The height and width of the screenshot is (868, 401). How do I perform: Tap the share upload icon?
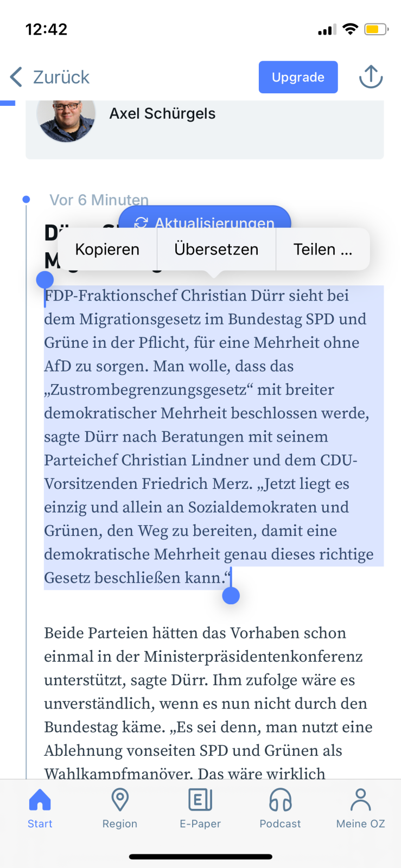pos(371,77)
